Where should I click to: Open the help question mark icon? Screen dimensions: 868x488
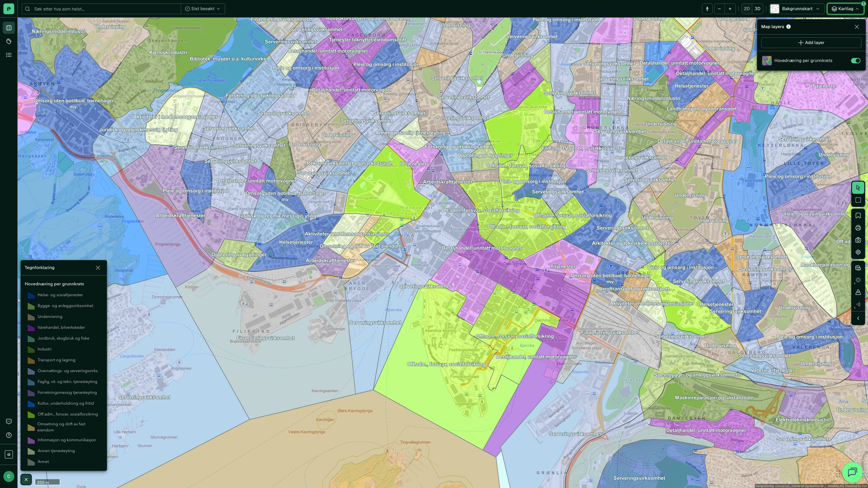click(x=9, y=435)
